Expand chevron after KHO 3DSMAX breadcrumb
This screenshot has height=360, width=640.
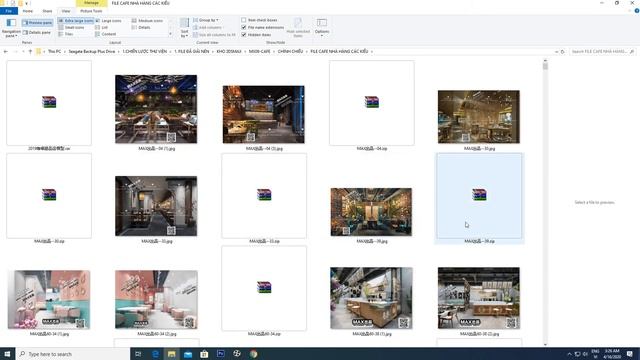click(245, 51)
